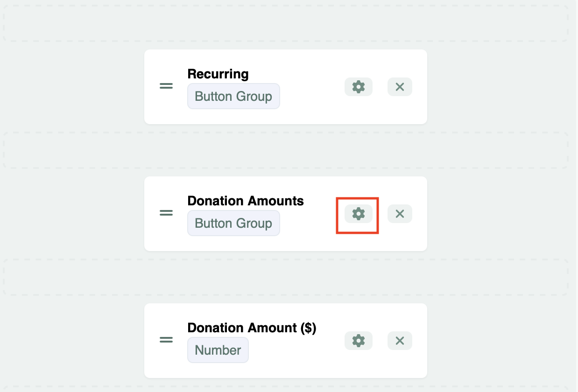Click the Donation Amount ($) label
The height and width of the screenshot is (392, 578).
tap(252, 328)
